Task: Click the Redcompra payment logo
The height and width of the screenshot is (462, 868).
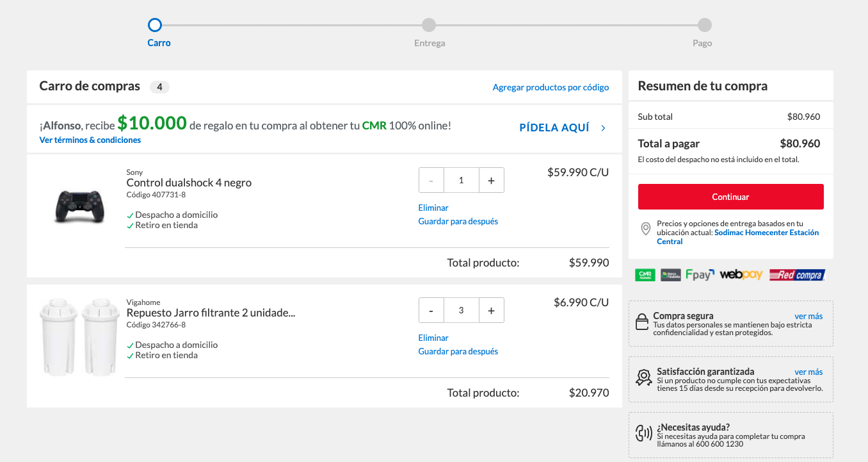Action: pyautogui.click(x=797, y=275)
